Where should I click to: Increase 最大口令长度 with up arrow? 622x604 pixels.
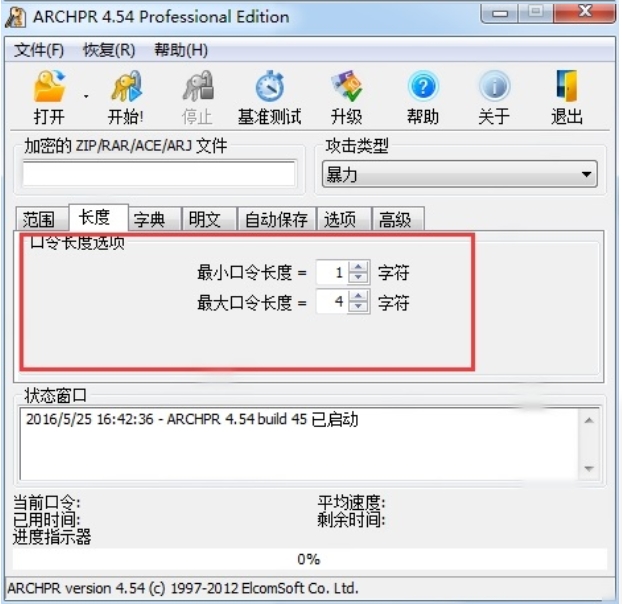[358, 296]
